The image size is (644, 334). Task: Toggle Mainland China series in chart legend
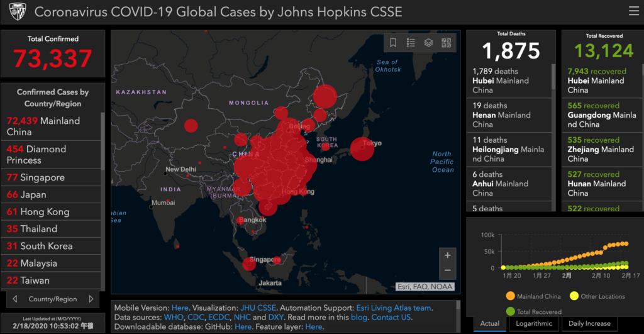tap(533, 296)
